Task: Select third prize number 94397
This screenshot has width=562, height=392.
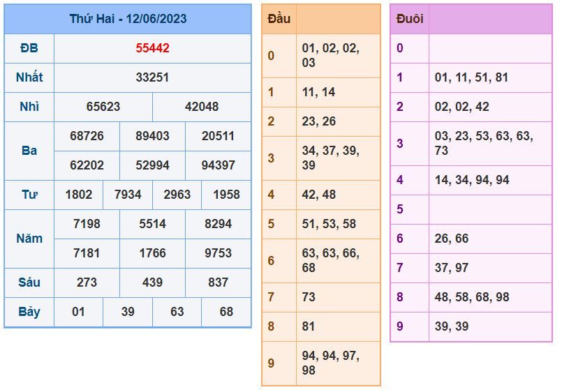Action: click(218, 165)
